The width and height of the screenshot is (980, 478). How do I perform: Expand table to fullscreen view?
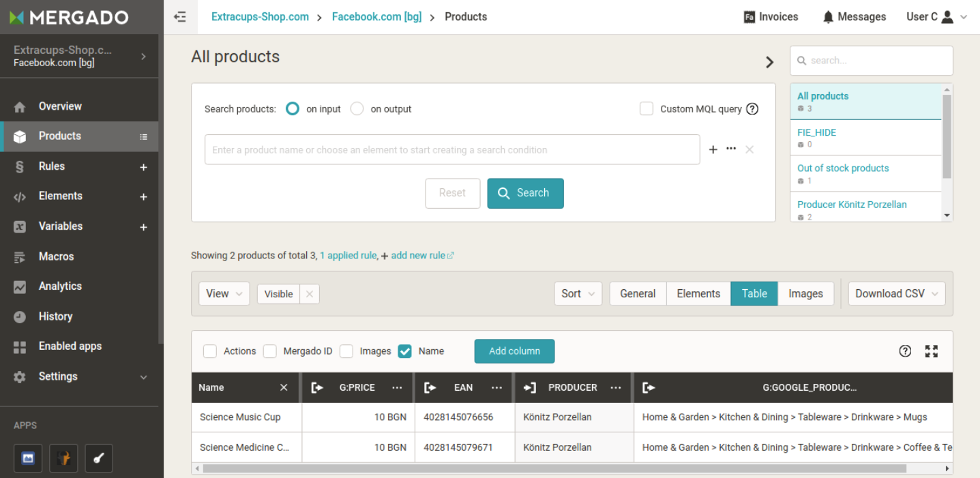coord(932,351)
